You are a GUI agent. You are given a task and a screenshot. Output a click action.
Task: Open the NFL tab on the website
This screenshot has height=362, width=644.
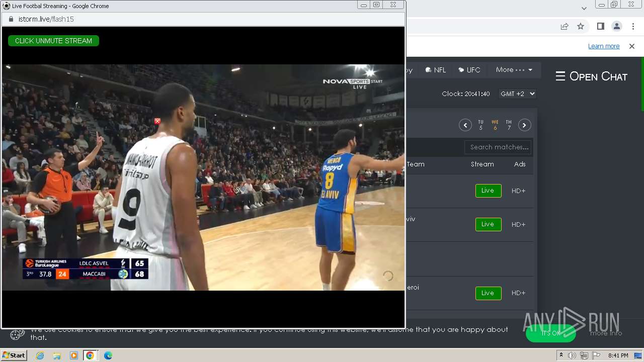(x=436, y=70)
